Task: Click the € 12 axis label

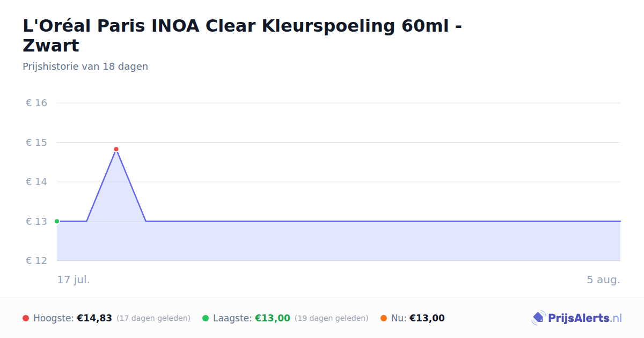Action: tap(36, 261)
